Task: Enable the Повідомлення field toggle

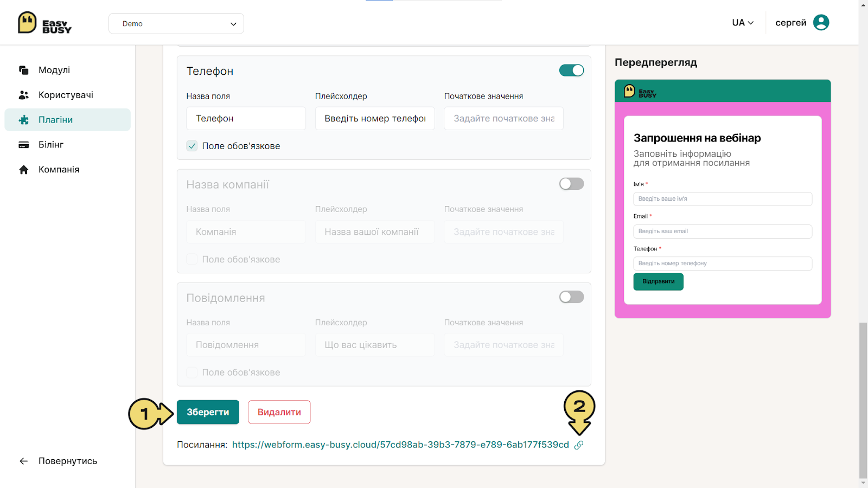Action: 571,297
